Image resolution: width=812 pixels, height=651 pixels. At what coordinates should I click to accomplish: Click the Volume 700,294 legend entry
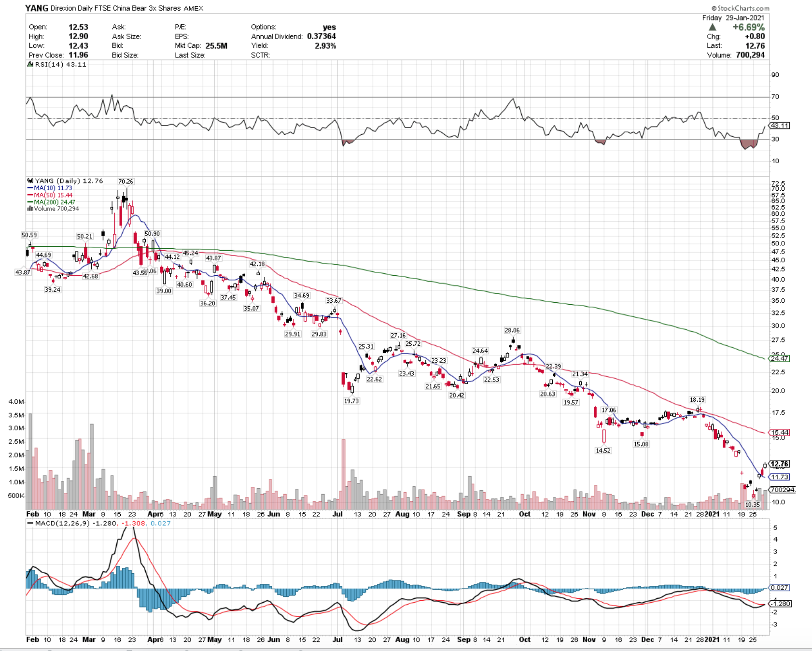(53, 209)
